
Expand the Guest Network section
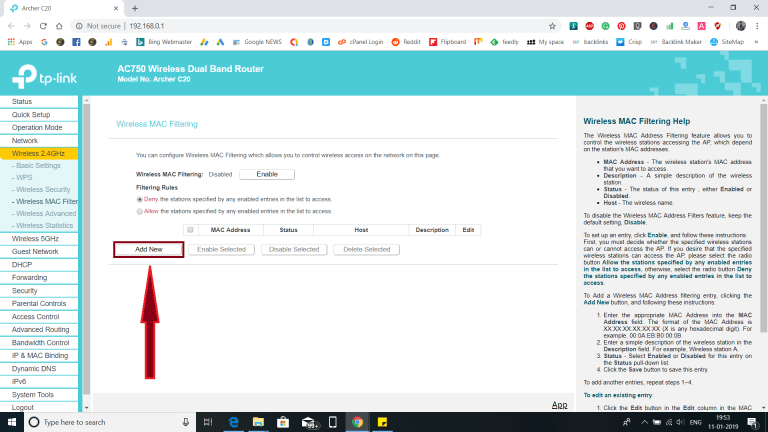(35, 252)
